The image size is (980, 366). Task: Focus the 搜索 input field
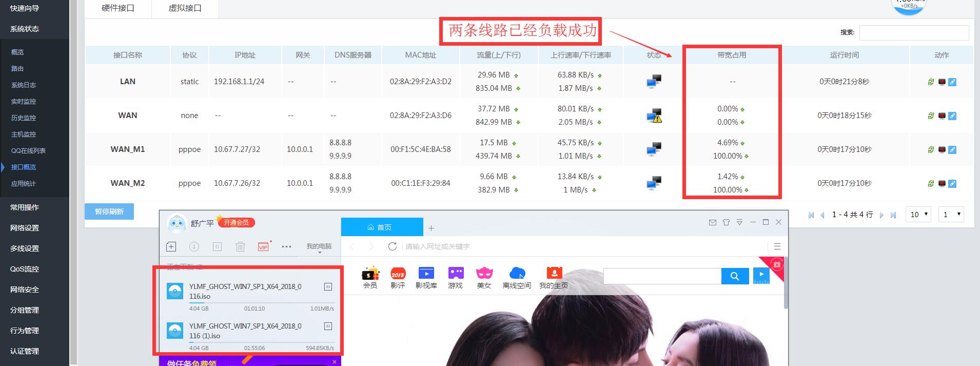click(x=914, y=32)
